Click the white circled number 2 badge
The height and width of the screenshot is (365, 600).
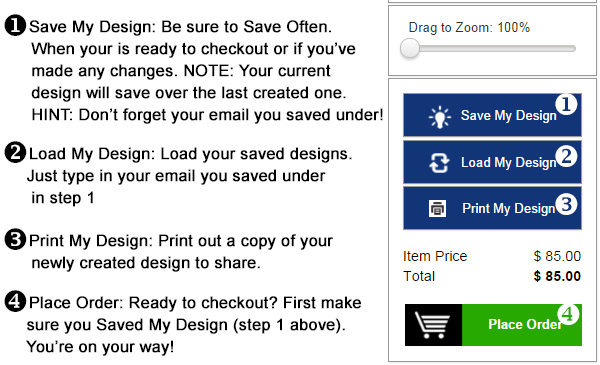point(566,156)
